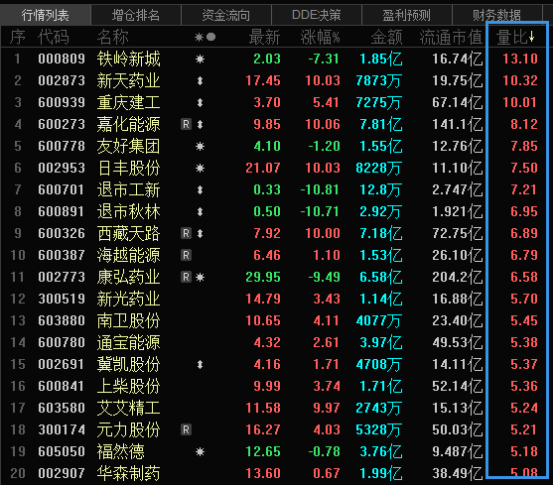
Task: Click the up-down arrow icon on 退市工新 row
Action: tap(200, 190)
